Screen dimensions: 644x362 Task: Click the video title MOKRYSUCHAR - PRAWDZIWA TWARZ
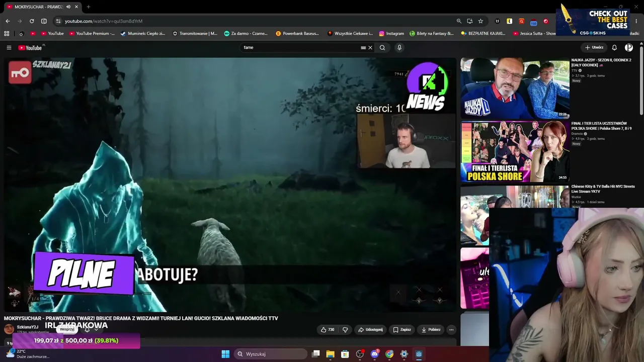pyautogui.click(x=141, y=318)
